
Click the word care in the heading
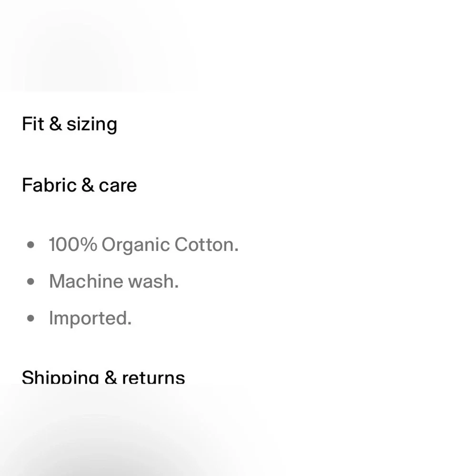tap(118, 186)
